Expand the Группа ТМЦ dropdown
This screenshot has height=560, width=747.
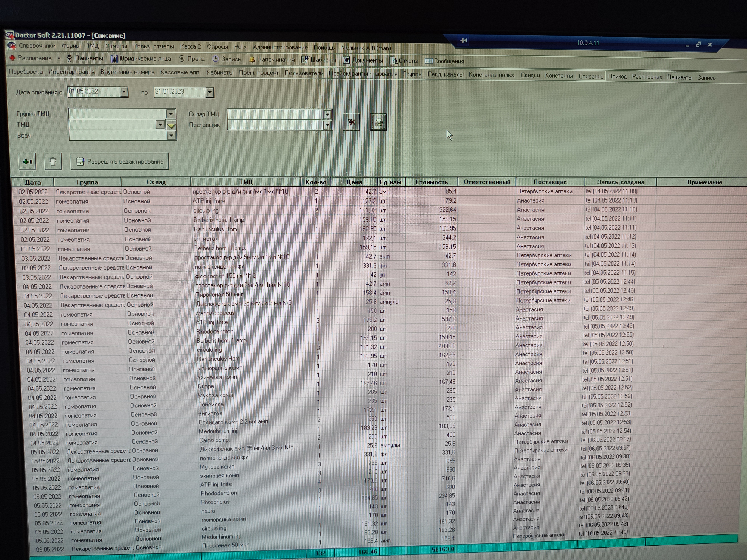click(x=171, y=114)
